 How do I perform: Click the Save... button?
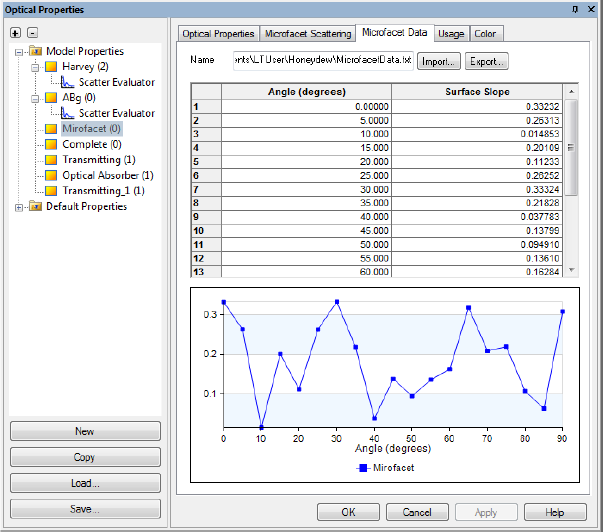click(x=85, y=509)
